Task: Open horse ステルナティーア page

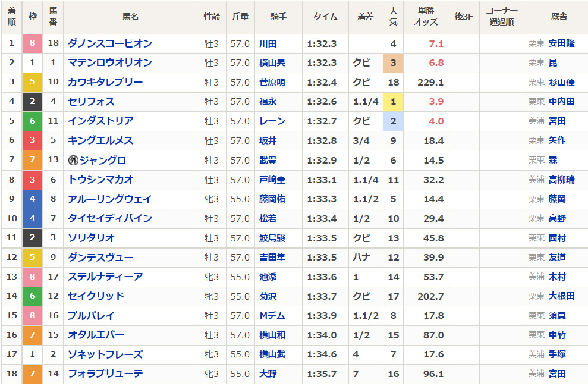Action: [x=105, y=277]
